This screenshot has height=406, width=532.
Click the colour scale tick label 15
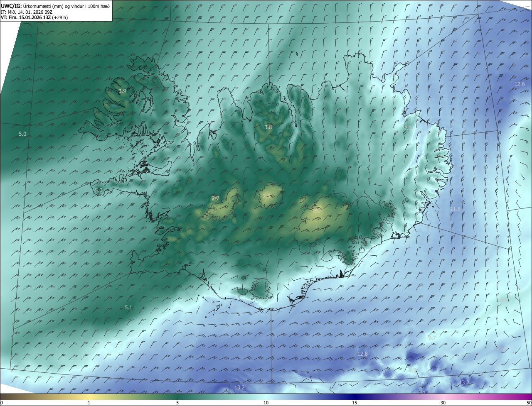point(355,403)
